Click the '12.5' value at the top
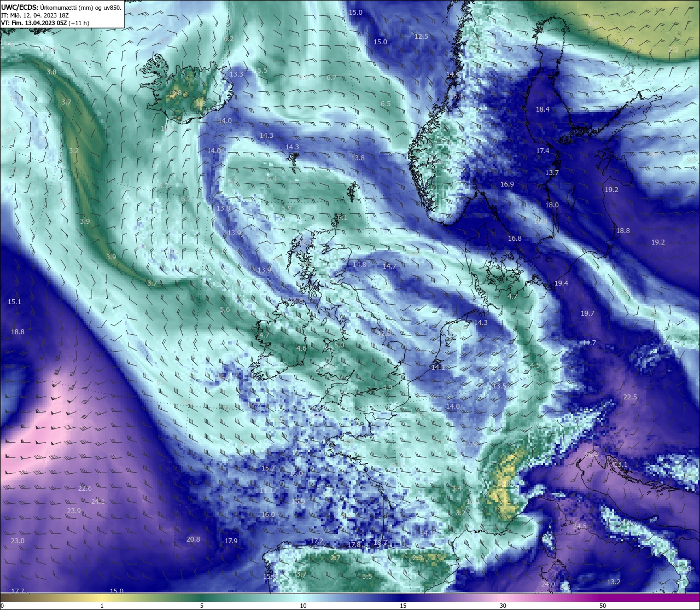This screenshot has width=700, height=610. click(x=421, y=37)
